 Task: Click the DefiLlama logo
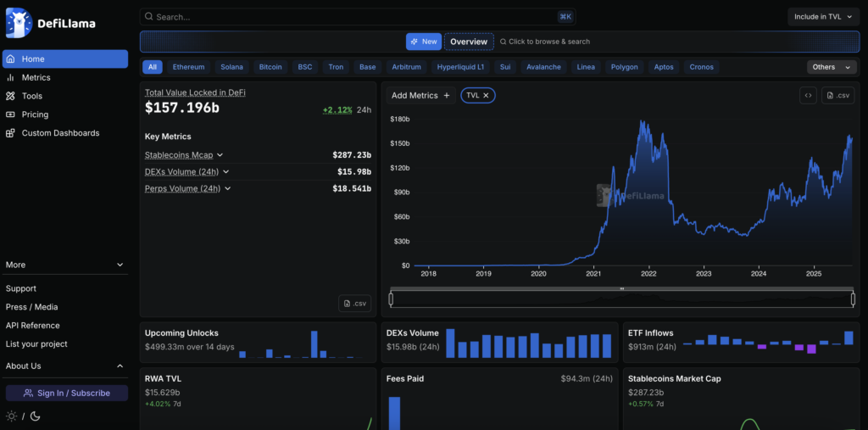tap(51, 23)
